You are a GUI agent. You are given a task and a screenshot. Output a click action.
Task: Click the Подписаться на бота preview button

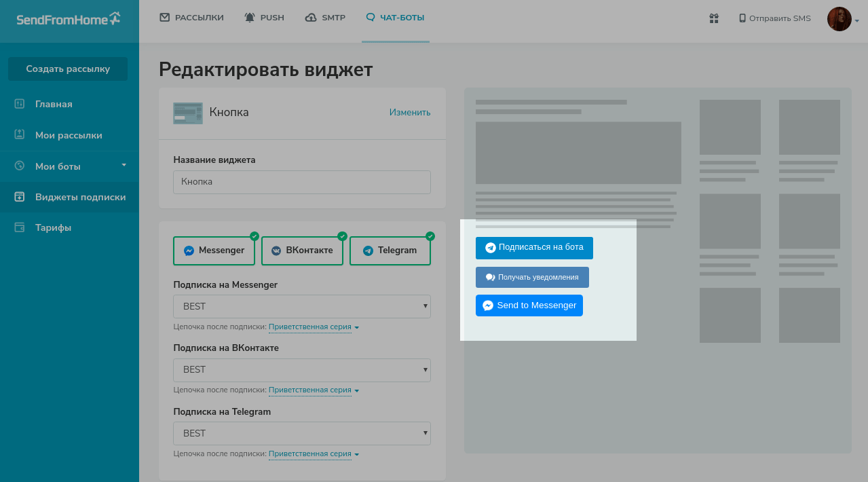[x=534, y=248]
